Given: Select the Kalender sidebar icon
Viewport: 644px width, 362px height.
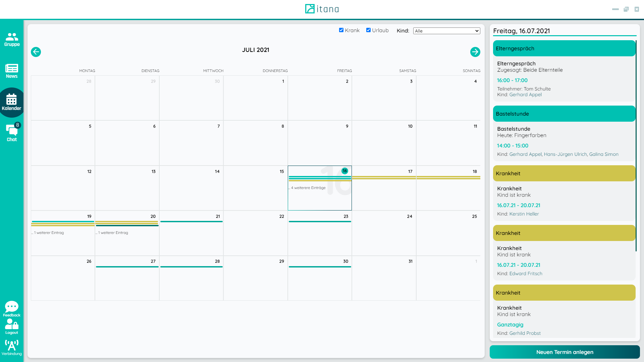Looking at the screenshot, I should 11,102.
